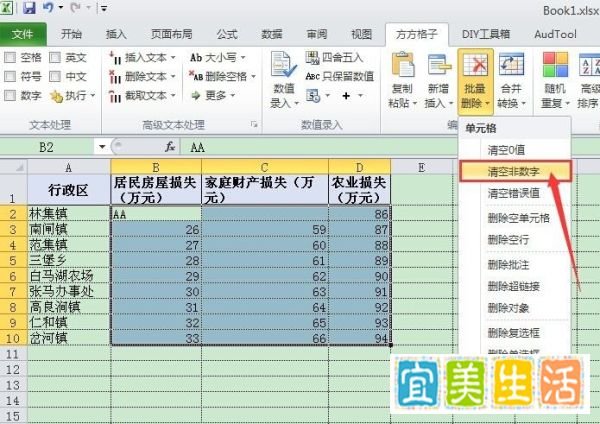Open the 删除文本 tool
The width and height of the screenshot is (600, 424).
[x=142, y=77]
